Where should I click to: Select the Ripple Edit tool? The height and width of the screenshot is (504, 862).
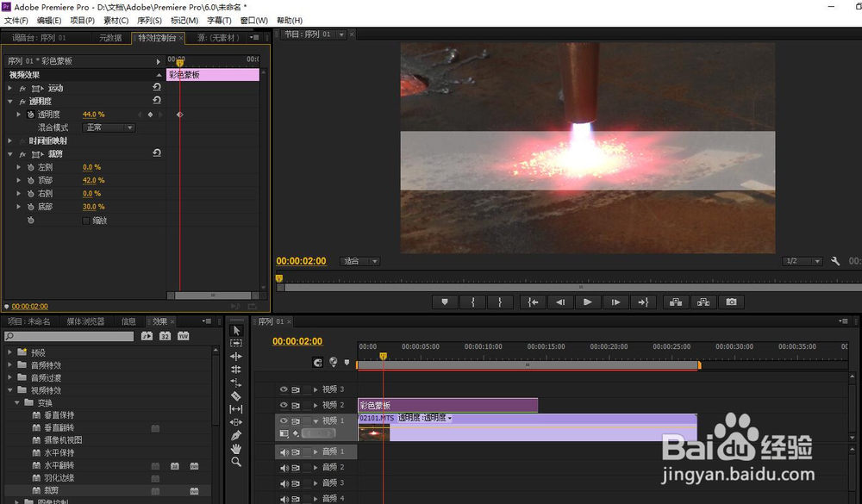236,356
